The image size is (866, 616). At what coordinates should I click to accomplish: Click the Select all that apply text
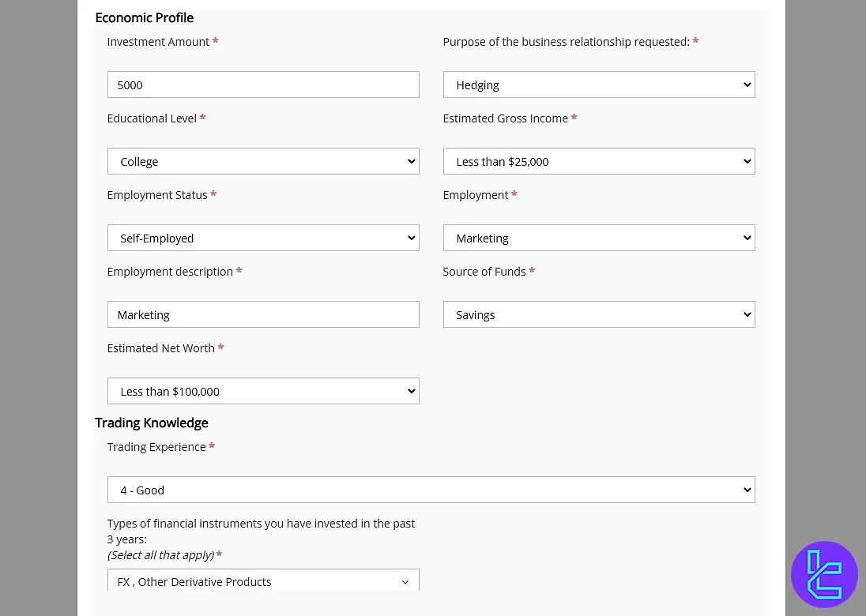[160, 554]
